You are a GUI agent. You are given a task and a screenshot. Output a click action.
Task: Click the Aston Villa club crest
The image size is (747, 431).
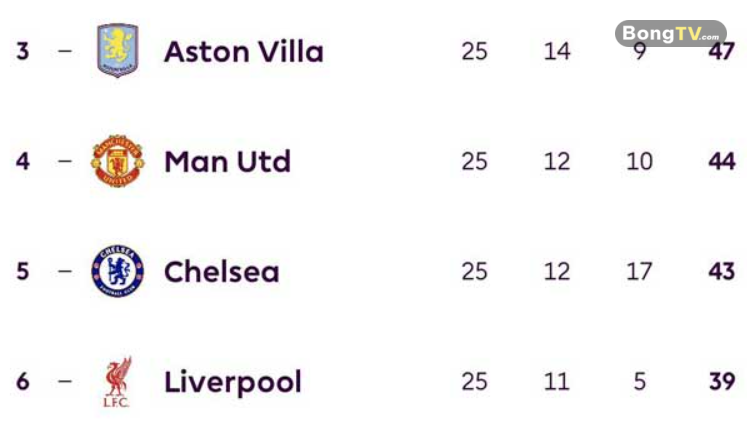[118, 51]
